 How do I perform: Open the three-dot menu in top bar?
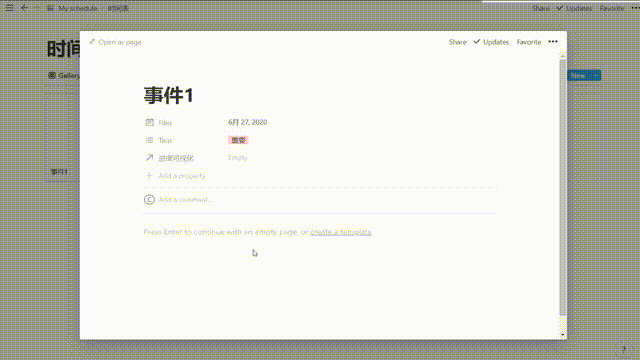635,8
